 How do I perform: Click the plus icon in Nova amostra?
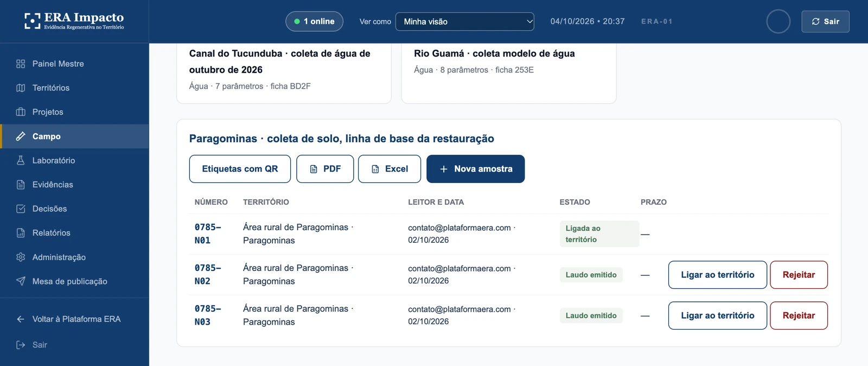tap(444, 169)
